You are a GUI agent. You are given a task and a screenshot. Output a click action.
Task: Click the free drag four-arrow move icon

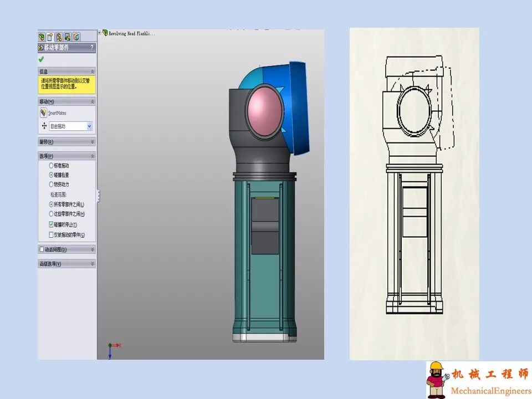pos(44,125)
